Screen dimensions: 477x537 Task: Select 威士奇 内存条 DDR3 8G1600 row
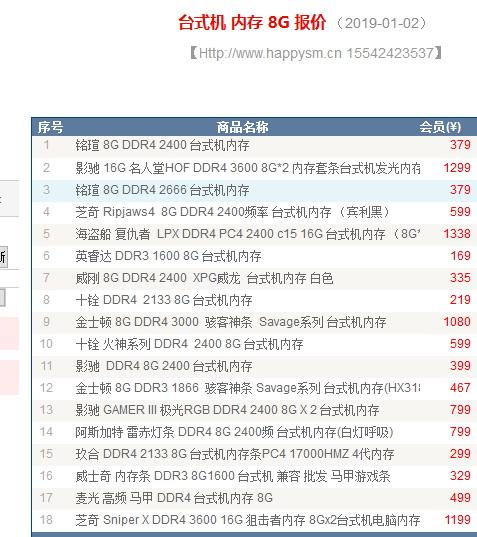click(x=254, y=476)
